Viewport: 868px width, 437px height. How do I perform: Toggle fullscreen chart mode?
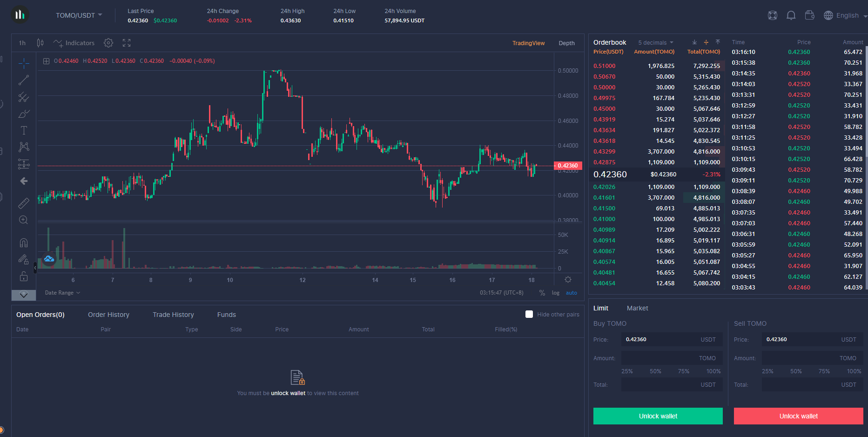[127, 43]
